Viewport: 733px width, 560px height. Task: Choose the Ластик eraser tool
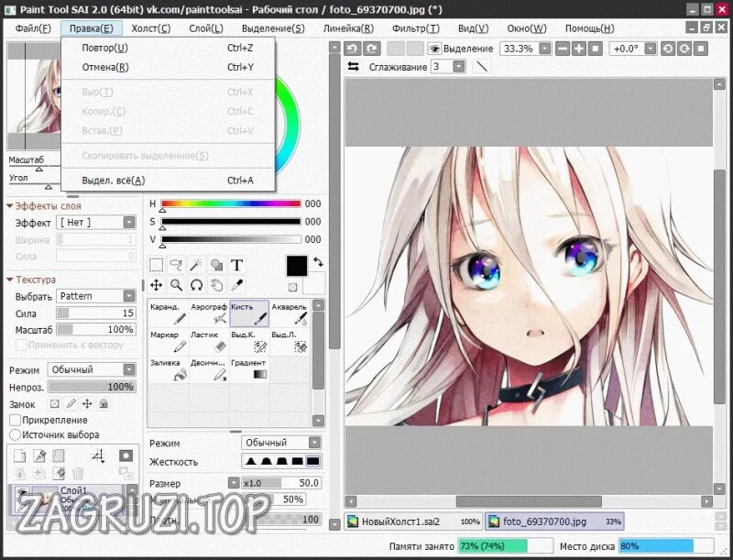coord(209,342)
